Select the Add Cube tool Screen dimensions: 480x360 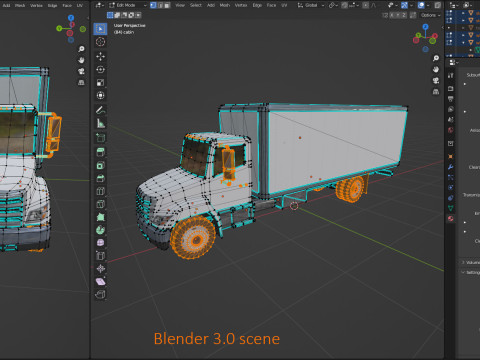100,137
